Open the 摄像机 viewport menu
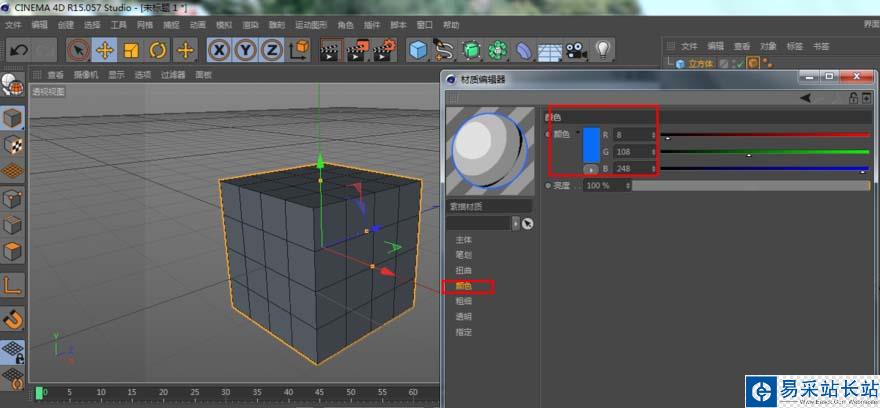This screenshot has height=408, width=880. [x=86, y=75]
